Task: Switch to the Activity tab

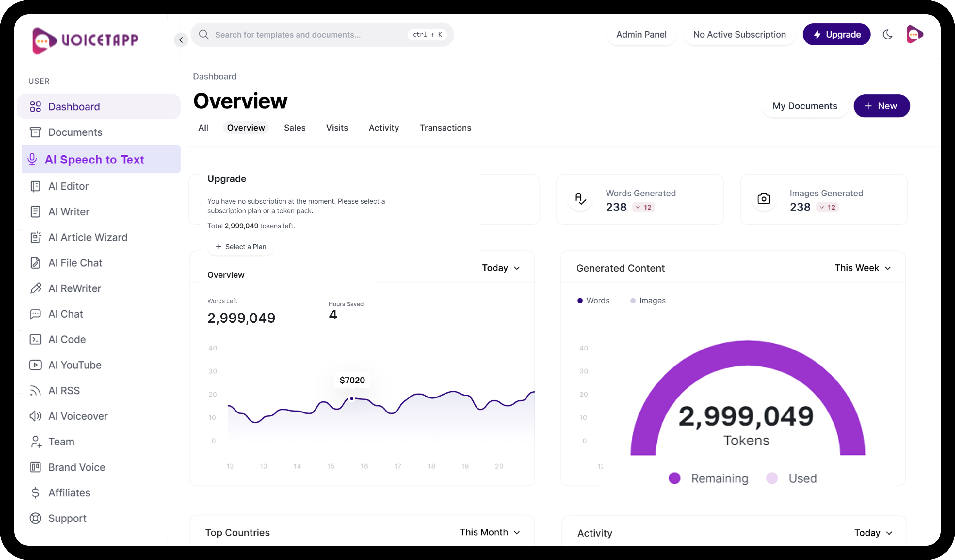Action: click(x=384, y=128)
